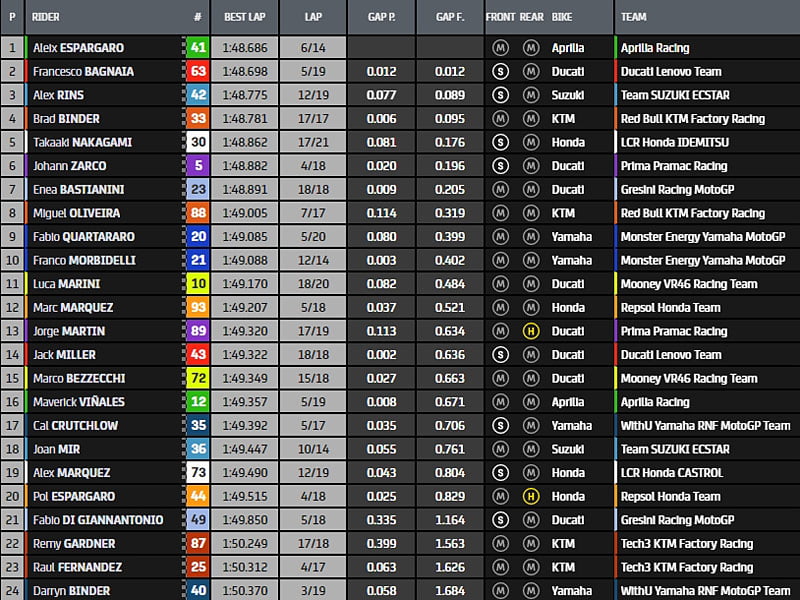Click Francesco Bagnaia's front soft tyre icon
This screenshot has width=800, height=600.
point(500,71)
